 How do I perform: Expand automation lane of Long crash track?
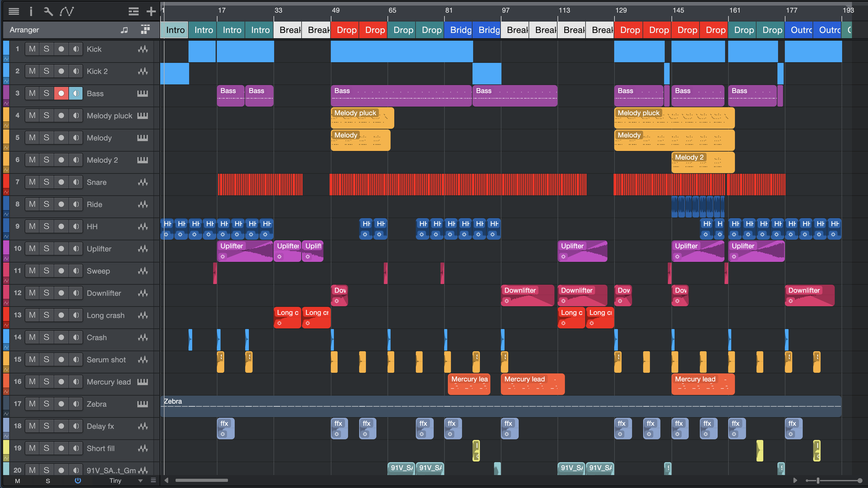point(6,325)
